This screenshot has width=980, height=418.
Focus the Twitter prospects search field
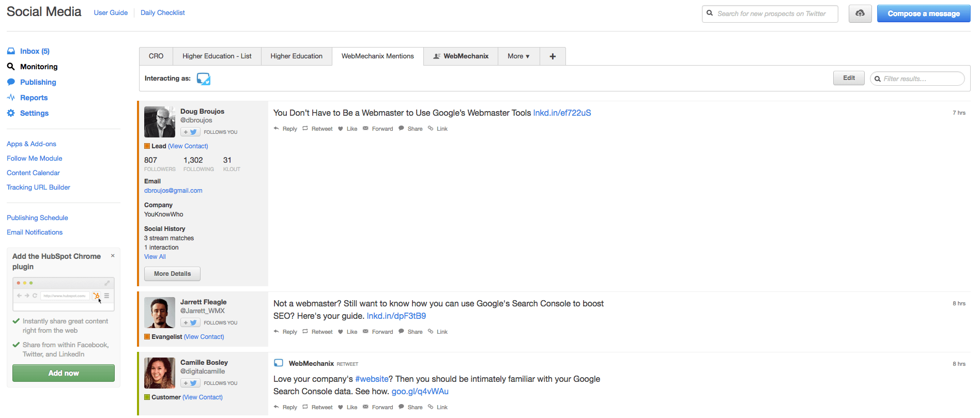coord(770,13)
